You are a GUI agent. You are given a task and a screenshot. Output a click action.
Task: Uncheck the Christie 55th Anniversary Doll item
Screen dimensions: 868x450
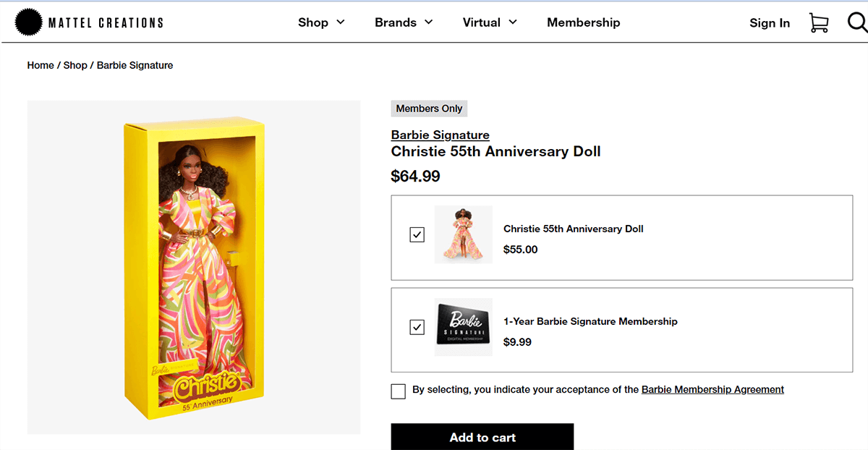click(417, 234)
